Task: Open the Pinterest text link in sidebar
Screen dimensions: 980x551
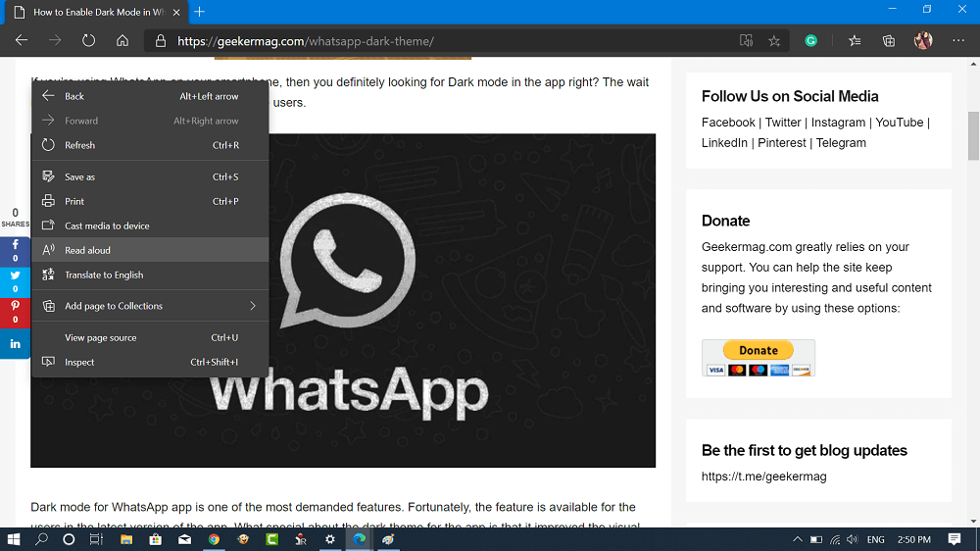Action: (781, 143)
